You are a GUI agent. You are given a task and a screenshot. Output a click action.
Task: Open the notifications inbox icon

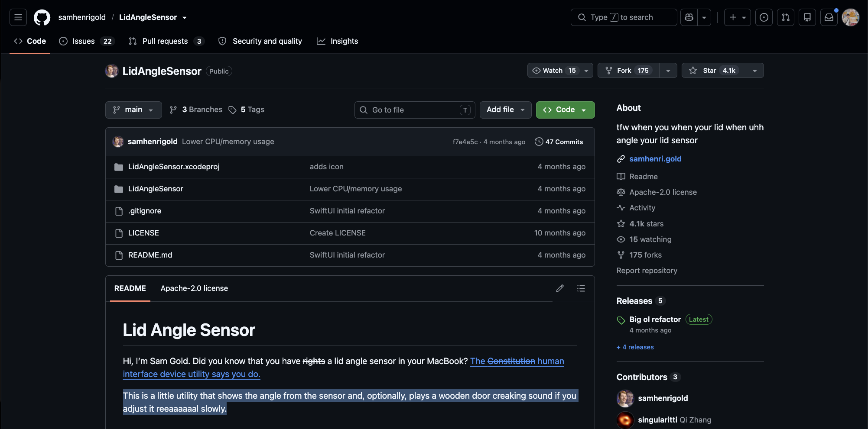[x=829, y=17]
